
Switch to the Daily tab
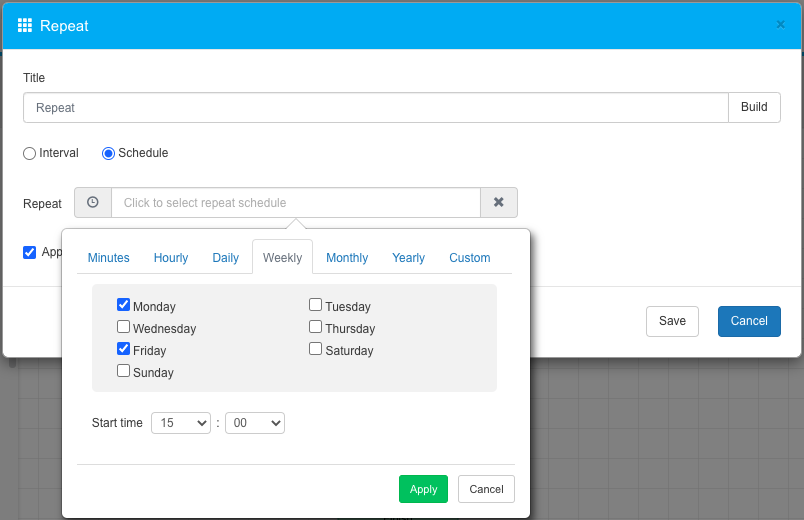click(x=225, y=257)
